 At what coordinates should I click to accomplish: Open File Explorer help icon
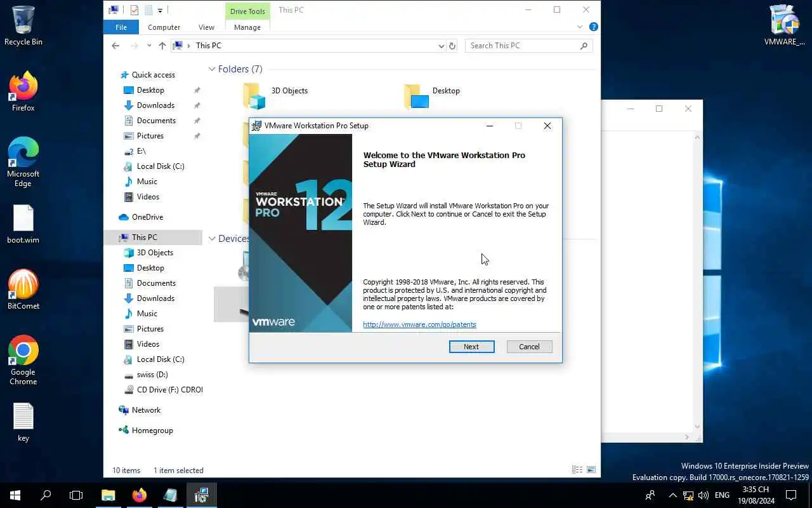coord(594,27)
